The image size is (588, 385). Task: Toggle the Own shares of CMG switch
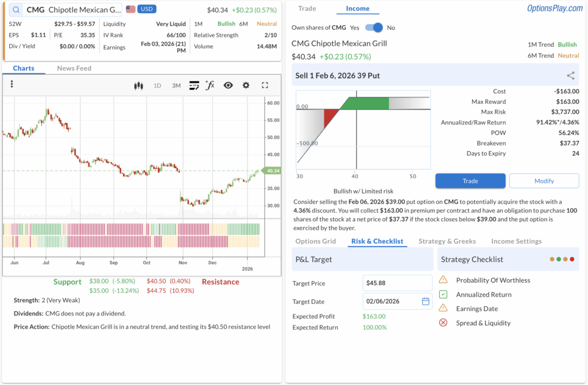[x=374, y=28]
